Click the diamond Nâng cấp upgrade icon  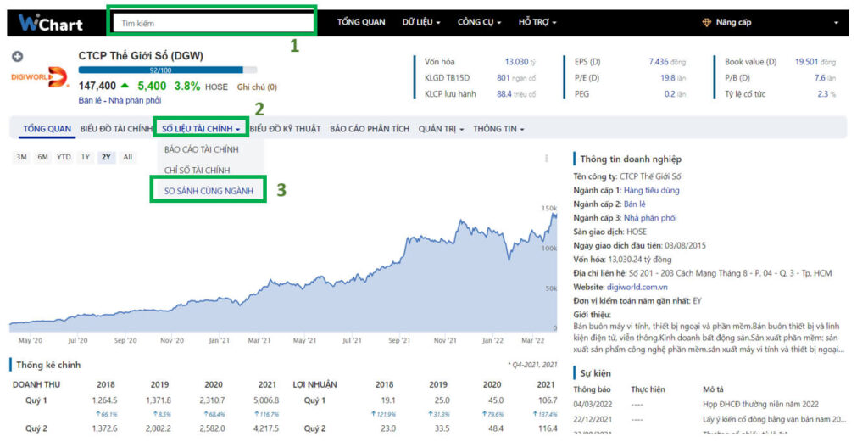click(x=706, y=23)
